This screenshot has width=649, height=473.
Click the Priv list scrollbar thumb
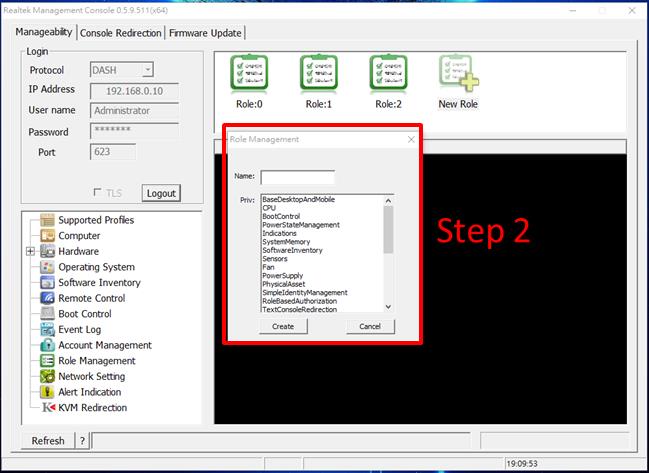coord(388,229)
